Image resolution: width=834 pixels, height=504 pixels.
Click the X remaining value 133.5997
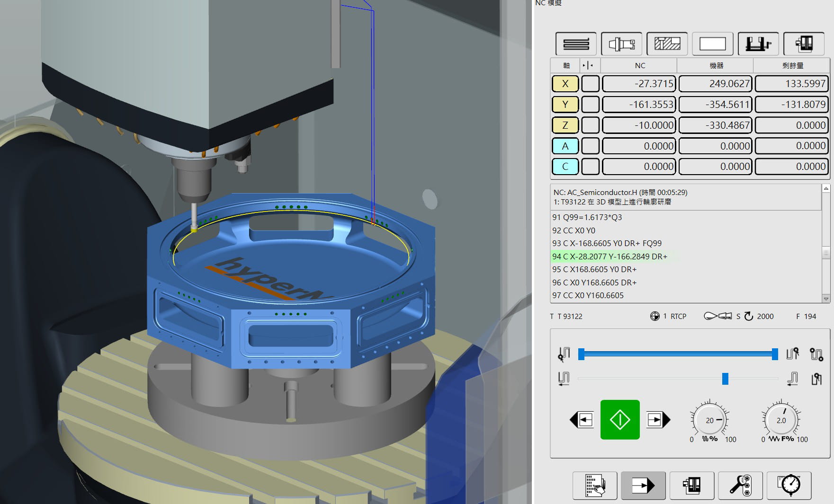[x=792, y=84]
